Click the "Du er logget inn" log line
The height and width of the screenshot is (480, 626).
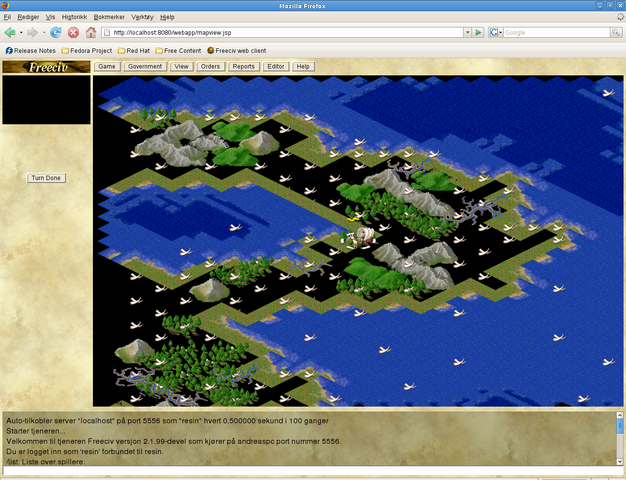pos(85,452)
